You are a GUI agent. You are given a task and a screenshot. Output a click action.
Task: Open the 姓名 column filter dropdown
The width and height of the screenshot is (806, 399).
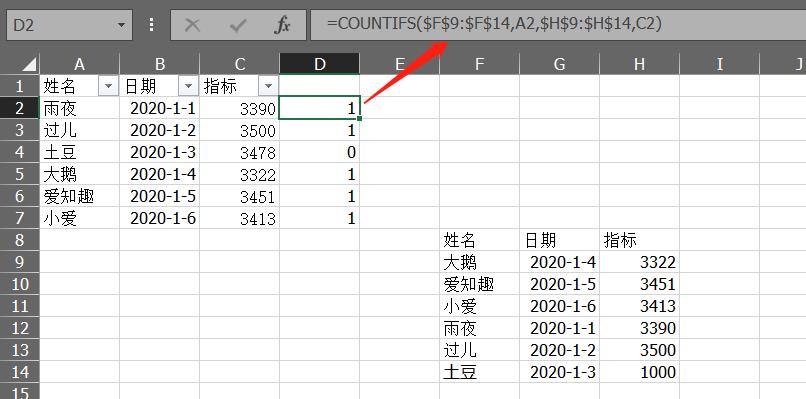coord(108,86)
